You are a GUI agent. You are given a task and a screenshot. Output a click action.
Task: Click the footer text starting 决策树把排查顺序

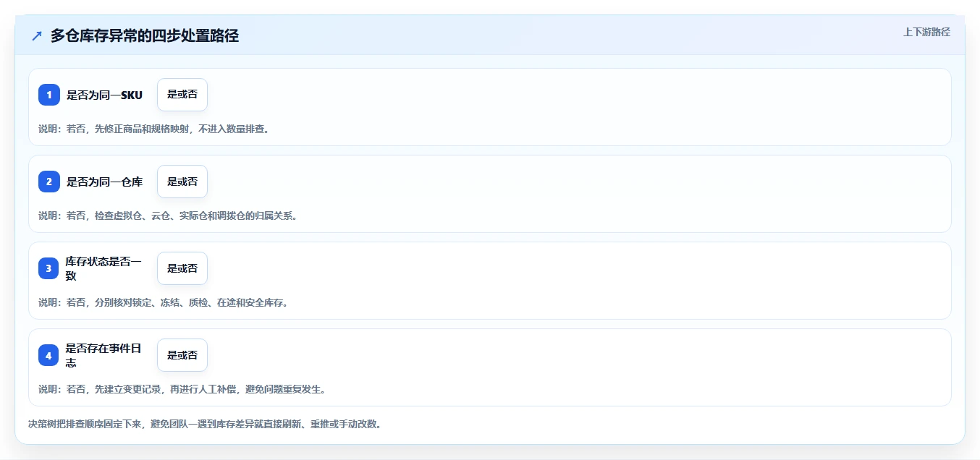coord(205,424)
